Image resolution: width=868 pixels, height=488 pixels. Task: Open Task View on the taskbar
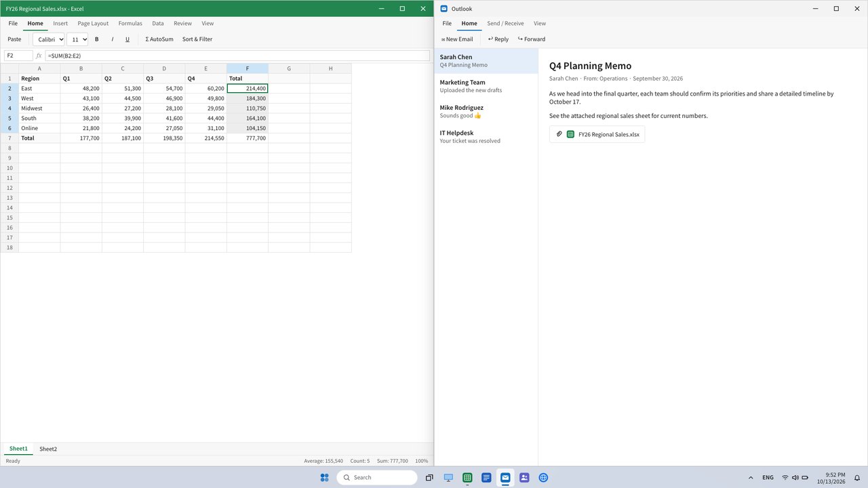(429, 477)
